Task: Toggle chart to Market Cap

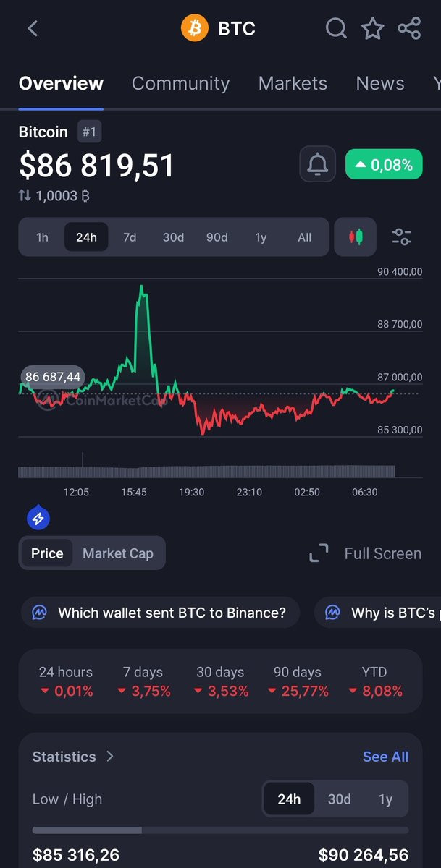Action: pyautogui.click(x=118, y=553)
